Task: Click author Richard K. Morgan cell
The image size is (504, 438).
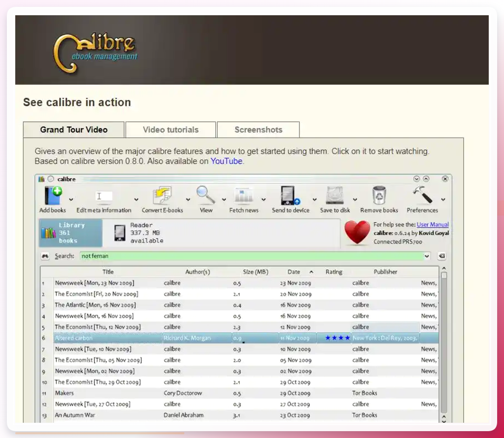Action: pos(187,338)
